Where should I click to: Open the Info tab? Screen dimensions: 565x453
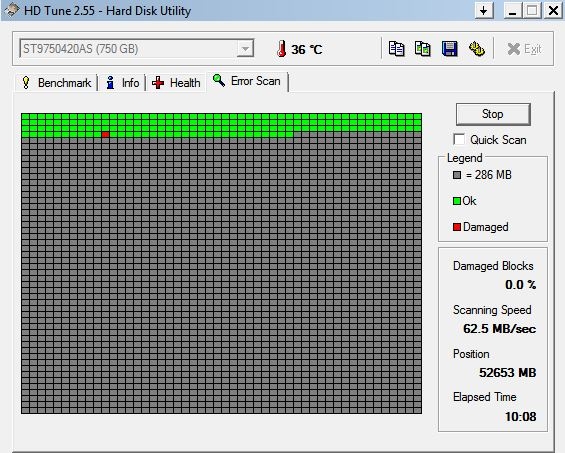(122, 83)
